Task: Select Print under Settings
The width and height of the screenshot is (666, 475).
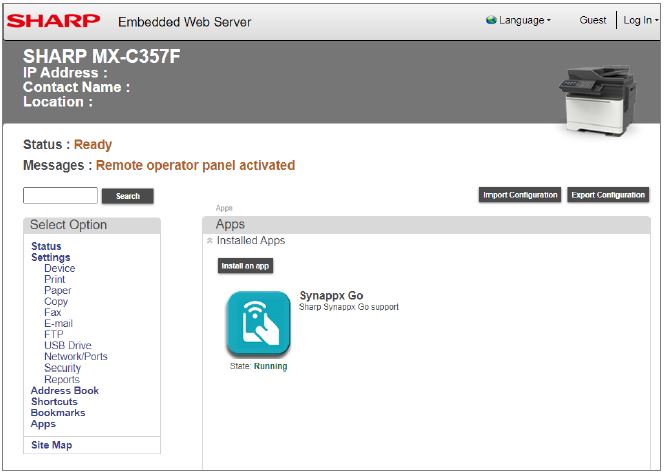Action: coord(54,280)
